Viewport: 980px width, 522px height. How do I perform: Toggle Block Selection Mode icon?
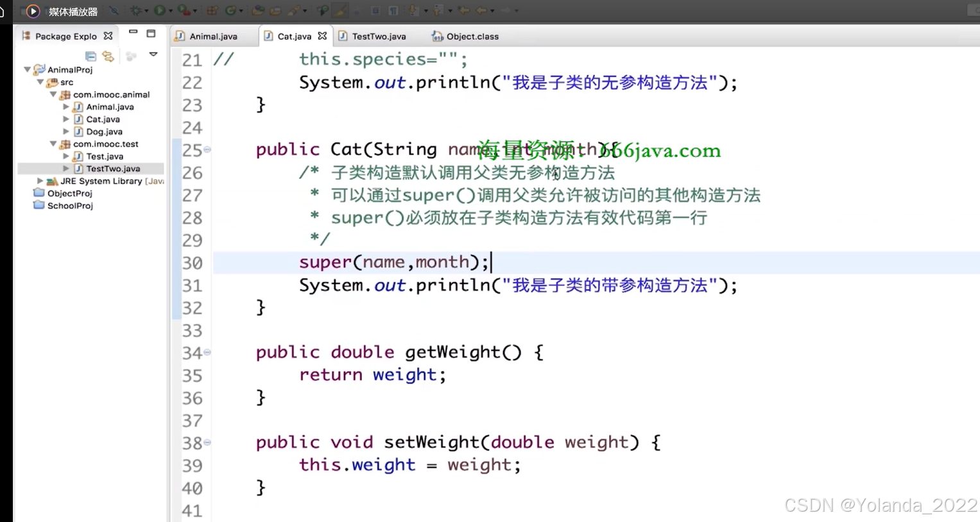click(x=375, y=11)
